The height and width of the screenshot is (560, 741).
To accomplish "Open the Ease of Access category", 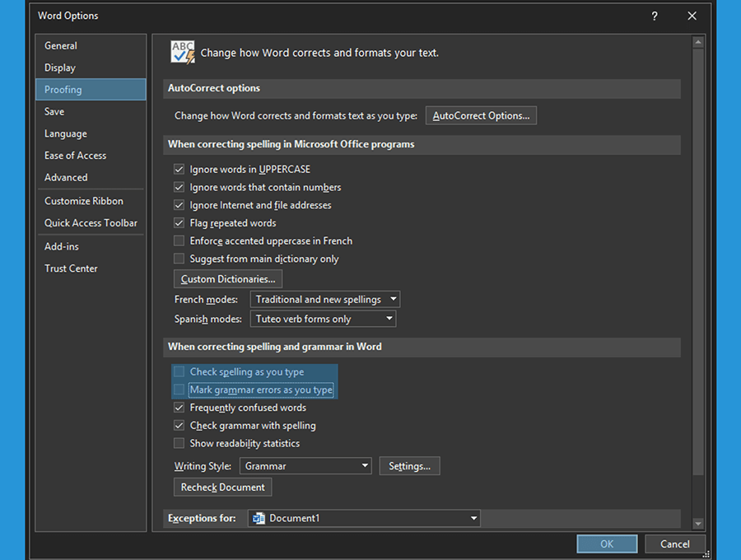I will pos(91,156).
